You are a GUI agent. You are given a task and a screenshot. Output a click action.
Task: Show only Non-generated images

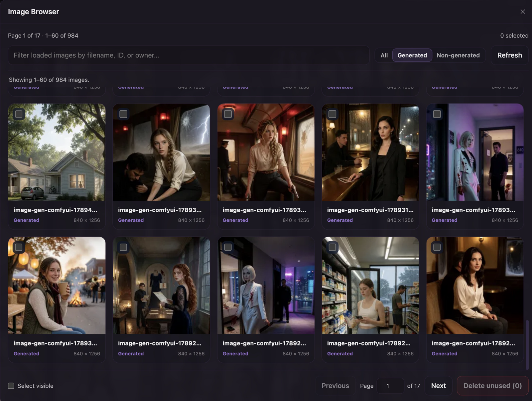pos(458,55)
